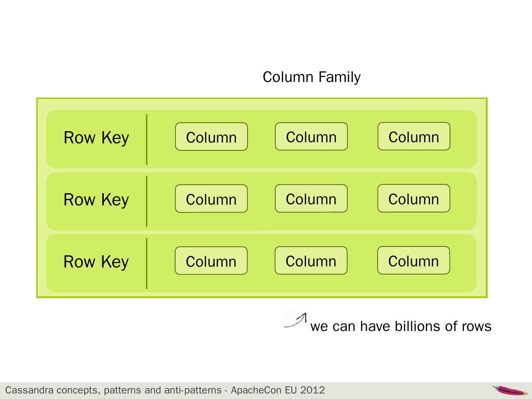The image size is (532, 399).
Task: Select the first Column box in the middle row
Action: coord(211,199)
